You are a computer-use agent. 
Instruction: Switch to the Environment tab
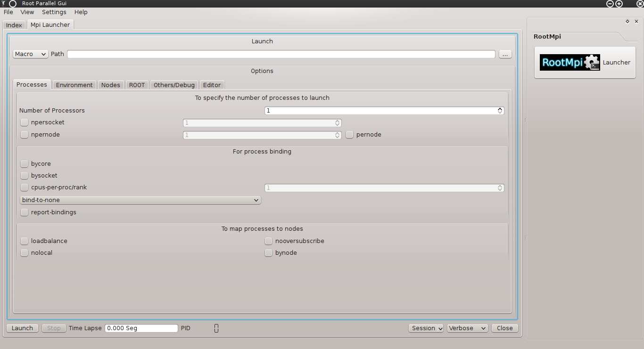pos(74,85)
